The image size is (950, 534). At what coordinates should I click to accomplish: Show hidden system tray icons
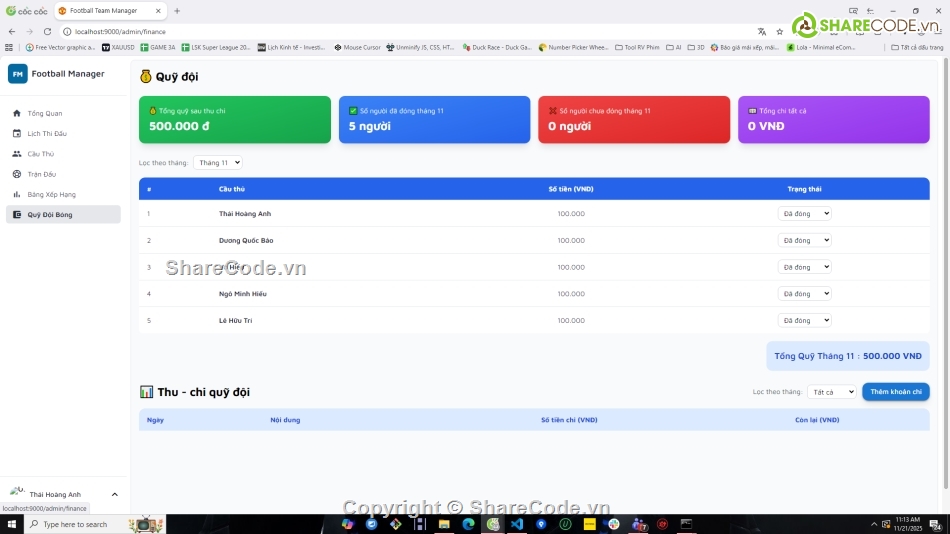(x=874, y=524)
